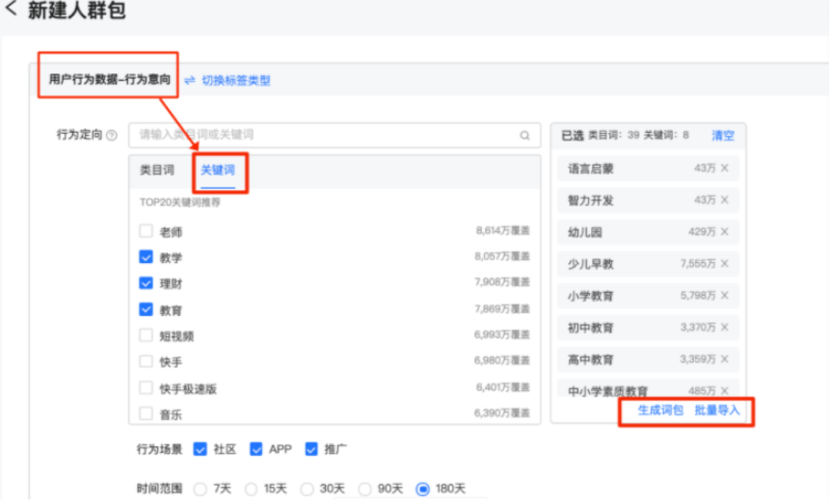This screenshot has width=829, height=504.
Task: Remove 语言启蒙 from selected list
Action: pyautogui.click(x=725, y=169)
